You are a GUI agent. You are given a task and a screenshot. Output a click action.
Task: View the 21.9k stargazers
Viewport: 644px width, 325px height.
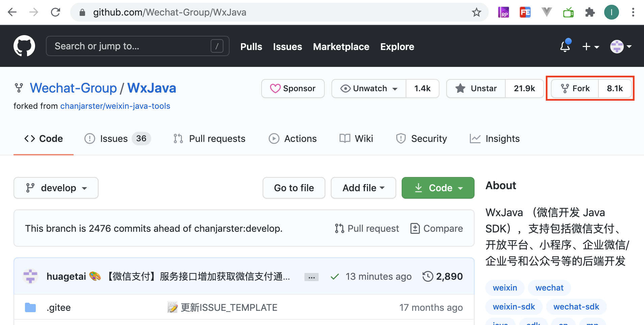525,89
